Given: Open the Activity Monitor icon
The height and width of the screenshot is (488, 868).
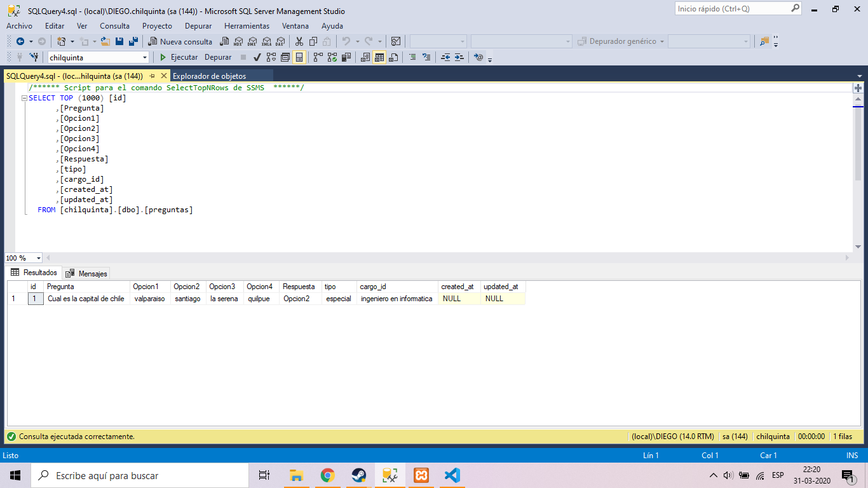Looking at the screenshot, I should (x=396, y=41).
